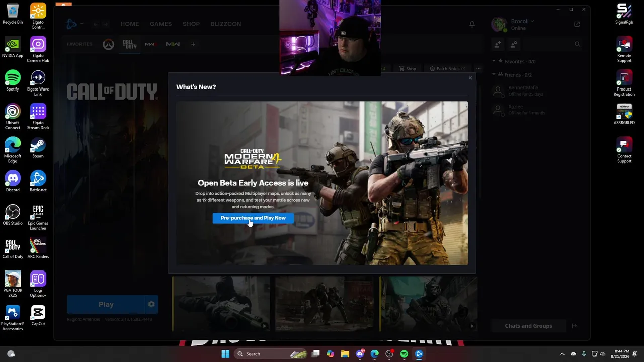The width and height of the screenshot is (644, 362).
Task: Open SignalRgb desktop shortcut
Action: click(624, 14)
